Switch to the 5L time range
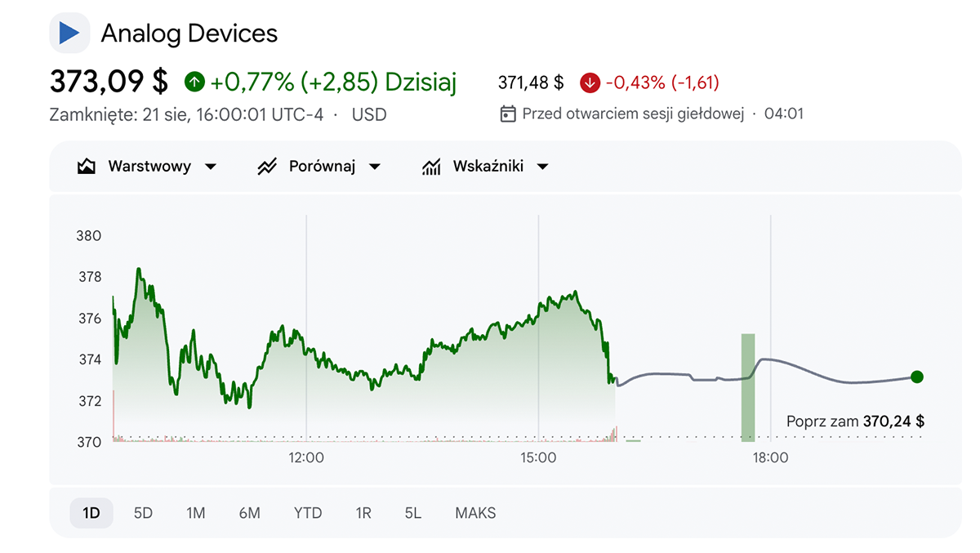The image size is (980, 553). pyautogui.click(x=413, y=513)
